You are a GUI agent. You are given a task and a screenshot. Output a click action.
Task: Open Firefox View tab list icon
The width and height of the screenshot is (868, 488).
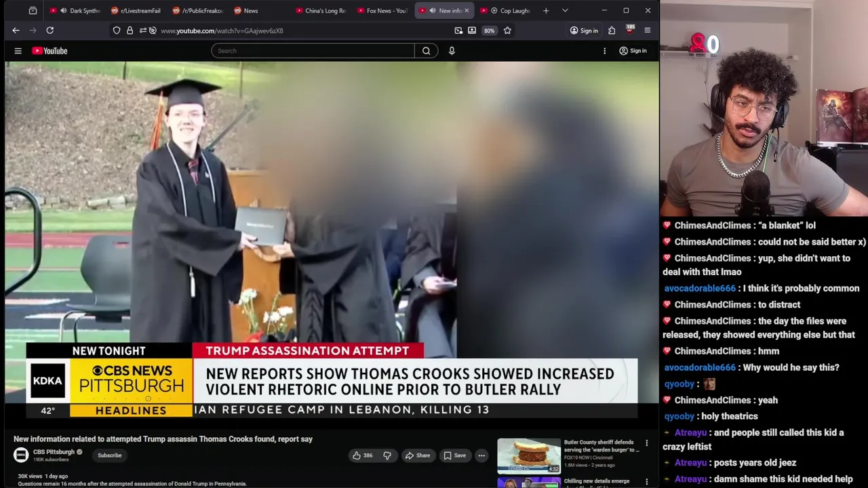(x=33, y=11)
